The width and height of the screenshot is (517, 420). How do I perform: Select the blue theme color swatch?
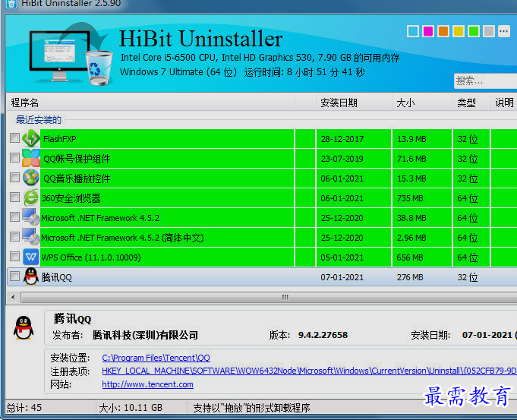(413, 31)
